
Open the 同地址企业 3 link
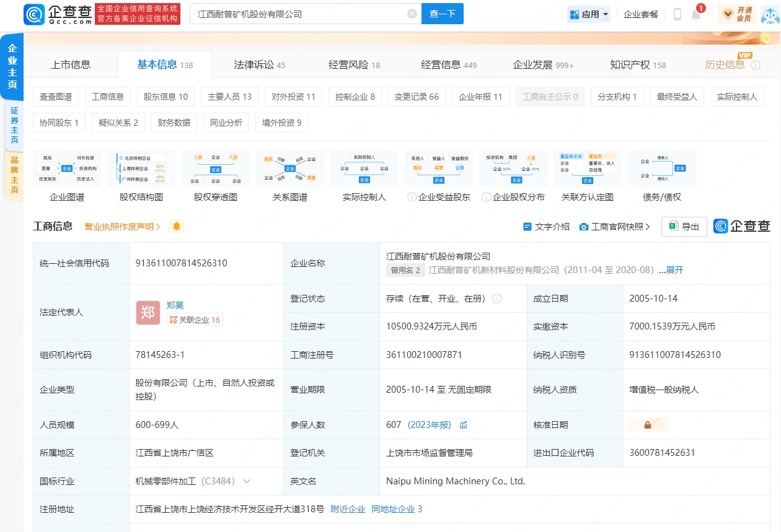pyautogui.click(x=397, y=509)
